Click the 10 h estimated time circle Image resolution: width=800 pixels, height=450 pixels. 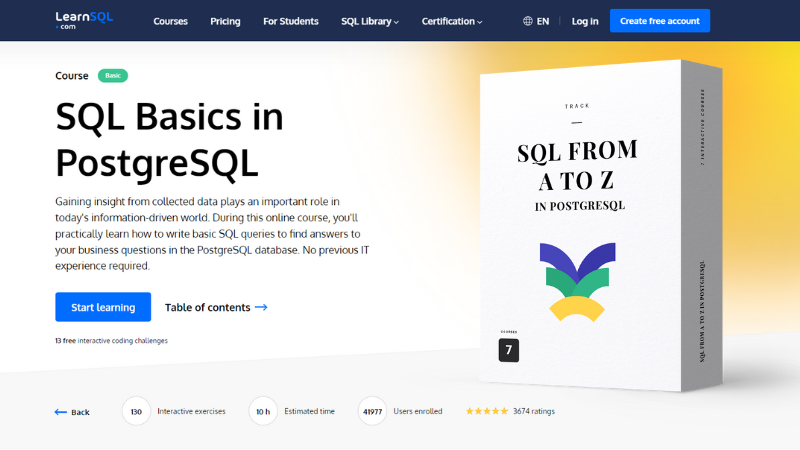click(263, 411)
